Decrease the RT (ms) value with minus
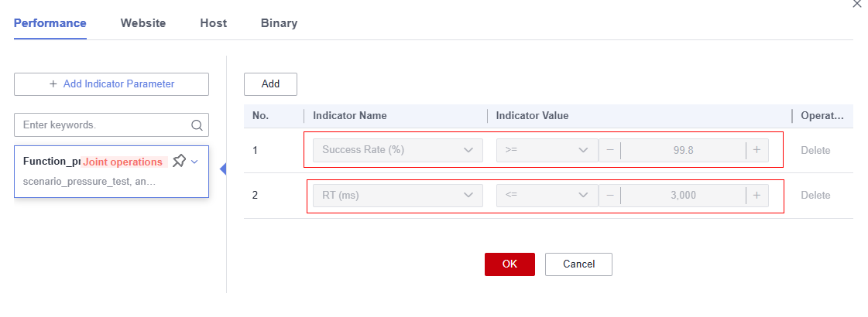The width and height of the screenshot is (868, 317). 609,196
